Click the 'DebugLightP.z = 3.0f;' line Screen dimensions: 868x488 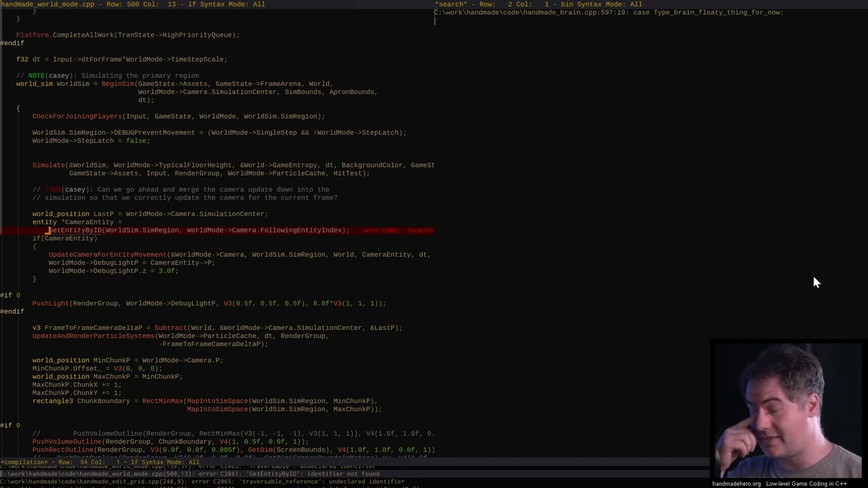coord(113,270)
